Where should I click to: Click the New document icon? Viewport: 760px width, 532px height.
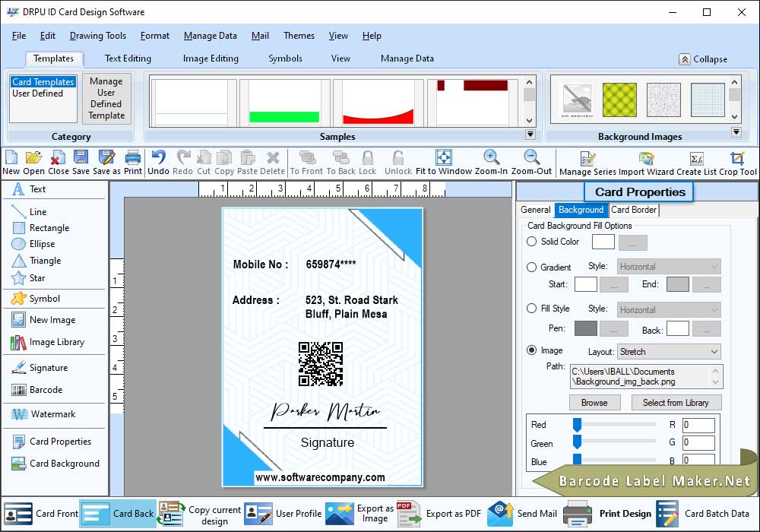[11, 157]
